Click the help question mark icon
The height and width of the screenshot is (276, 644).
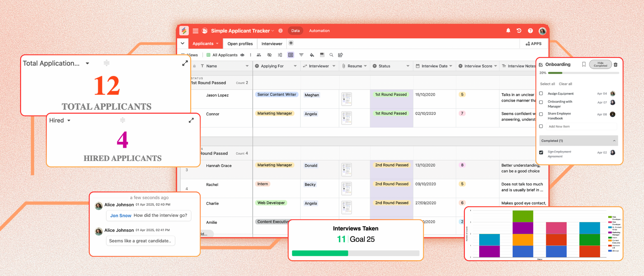530,31
